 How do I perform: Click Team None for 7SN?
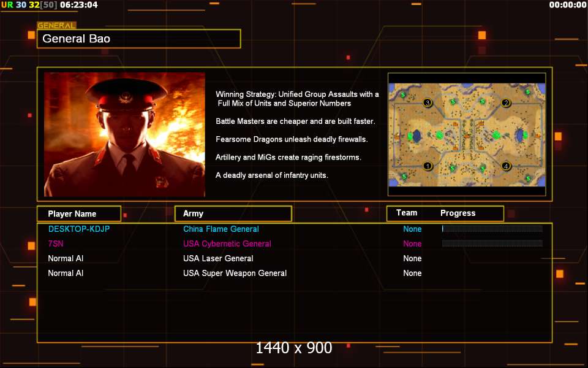412,243
